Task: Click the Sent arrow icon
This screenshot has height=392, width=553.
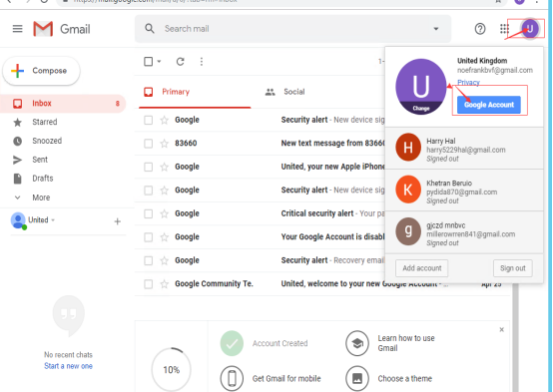Action: pos(17,160)
